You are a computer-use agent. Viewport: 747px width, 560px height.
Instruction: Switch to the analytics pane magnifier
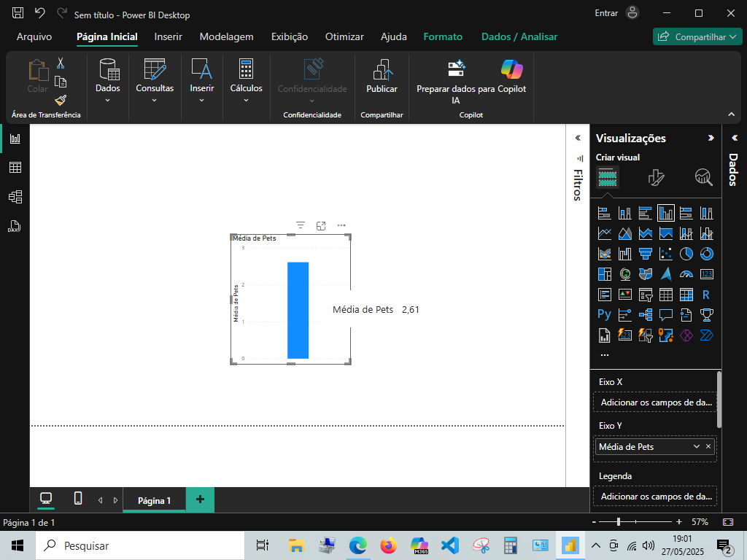coord(704,177)
